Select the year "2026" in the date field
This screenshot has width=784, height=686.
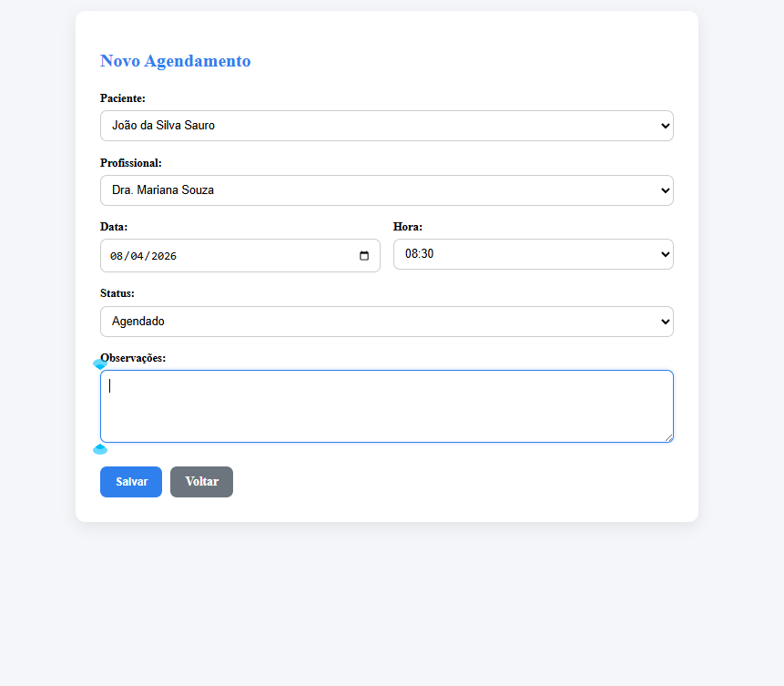163,256
